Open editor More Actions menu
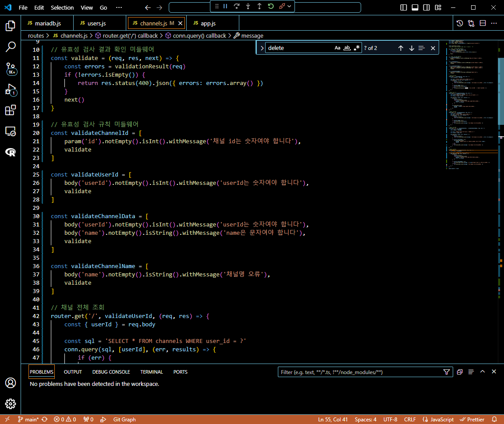Screen dimensions: 504x424 (x=494, y=23)
